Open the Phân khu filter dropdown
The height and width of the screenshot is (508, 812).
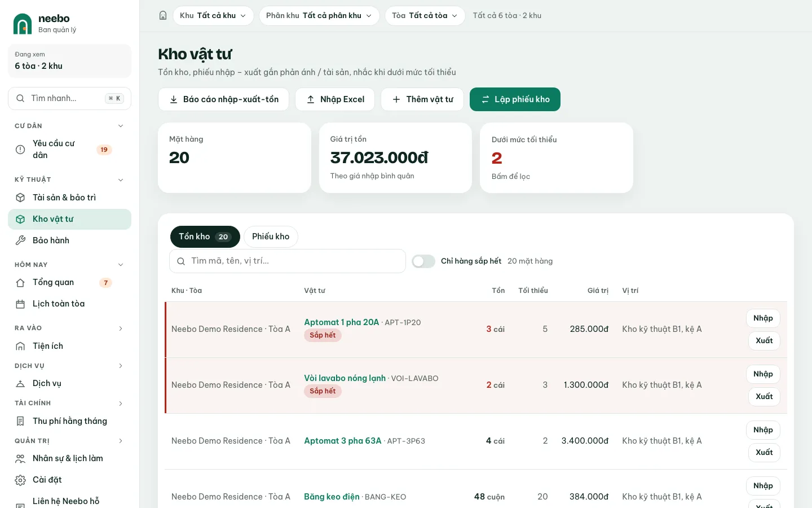(x=319, y=16)
